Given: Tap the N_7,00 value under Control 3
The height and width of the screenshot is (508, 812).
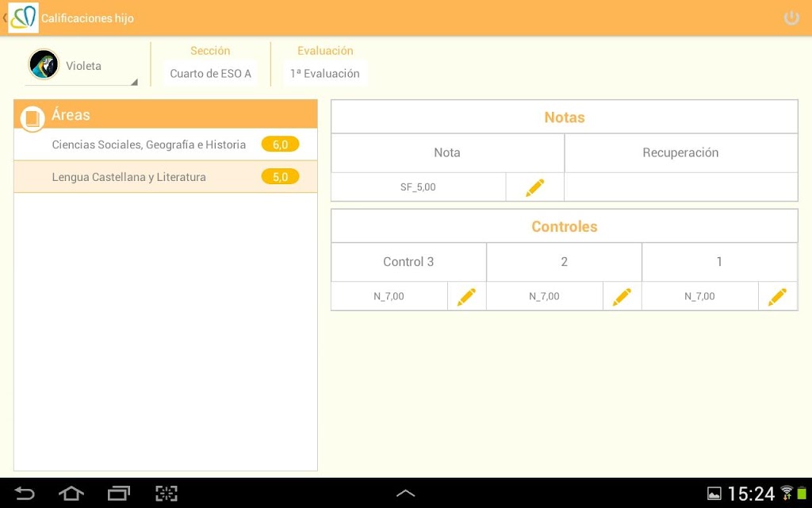Looking at the screenshot, I should point(389,297).
